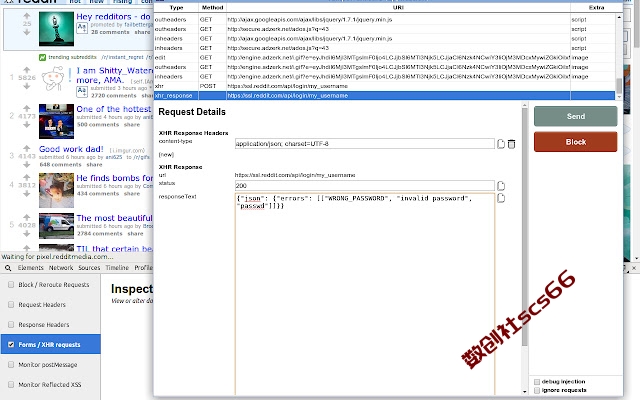Open thumbnail of 'He finds bombs' post
The image size is (640, 400).
click(56, 190)
